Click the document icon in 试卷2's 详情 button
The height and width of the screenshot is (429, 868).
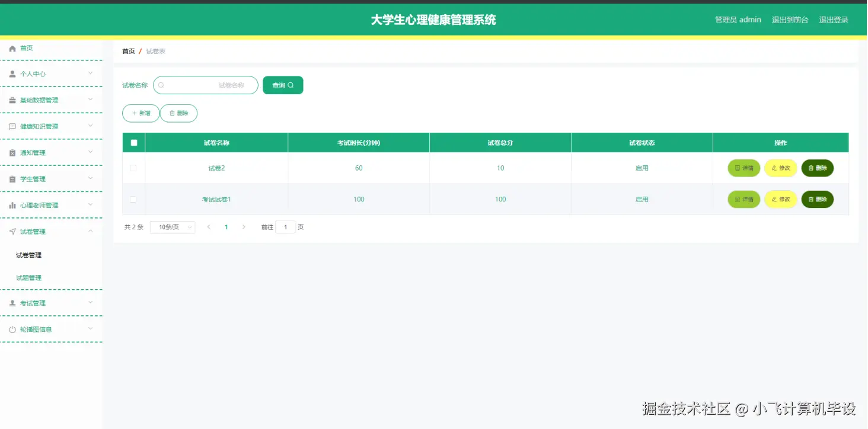tap(738, 168)
